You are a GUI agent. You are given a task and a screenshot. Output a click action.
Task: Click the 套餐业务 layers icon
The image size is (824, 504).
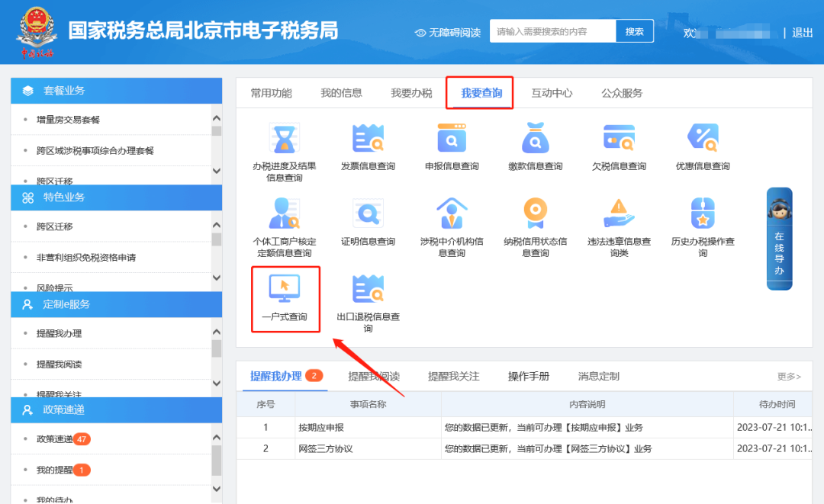(x=28, y=91)
